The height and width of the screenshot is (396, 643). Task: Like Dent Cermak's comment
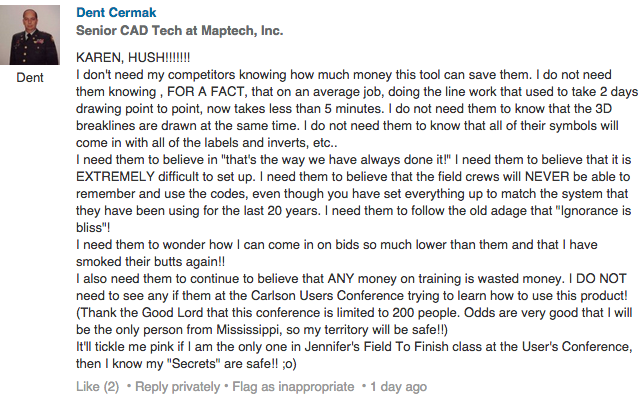point(87,386)
